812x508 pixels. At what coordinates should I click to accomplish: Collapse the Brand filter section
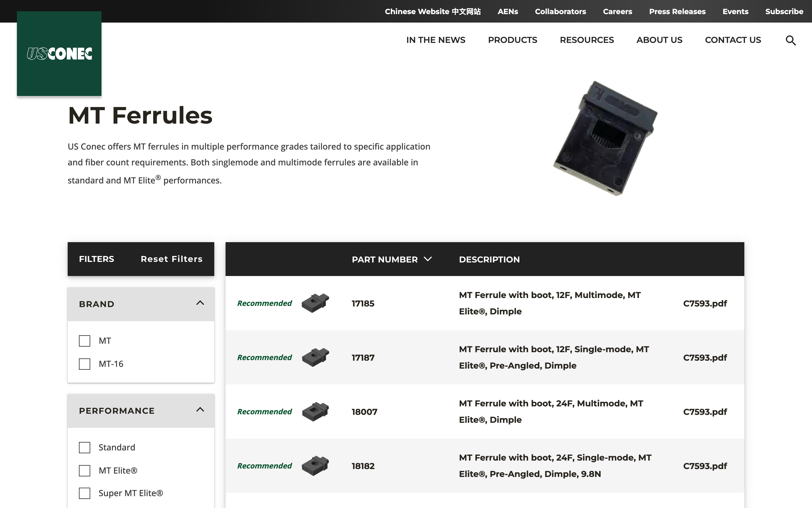pos(200,303)
